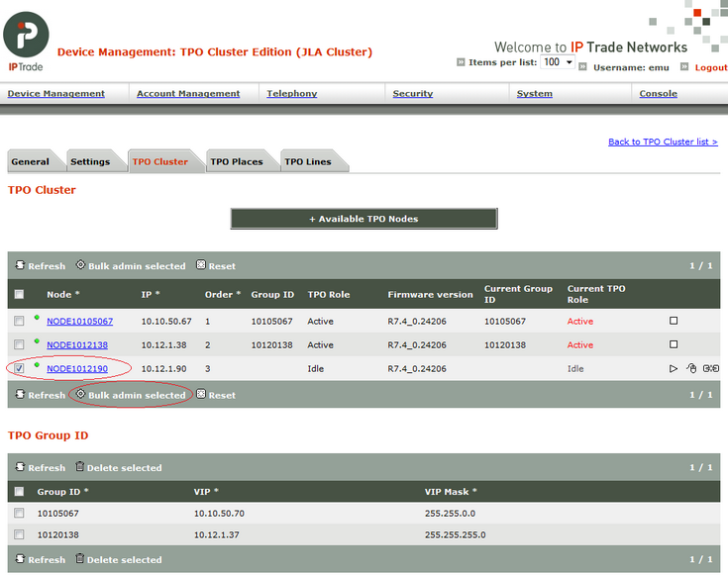The width and height of the screenshot is (728, 575).
Task: Check the box for group 10120138
Action: [x=19, y=534]
